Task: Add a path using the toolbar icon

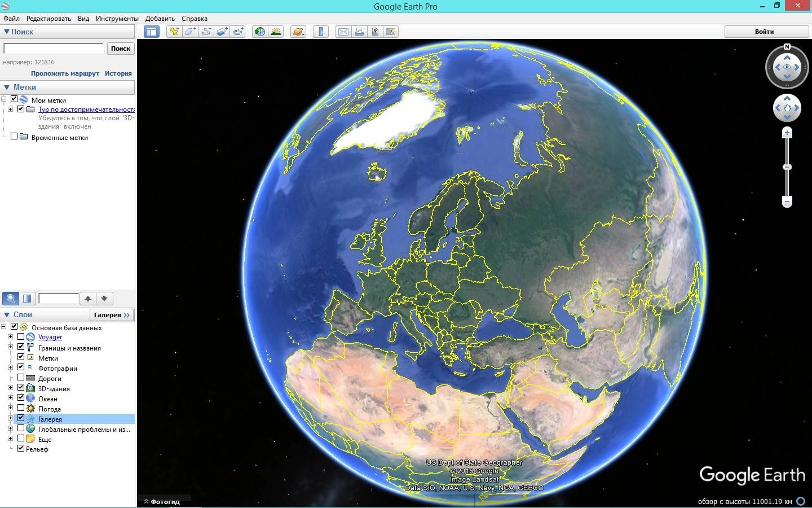Action: [x=206, y=32]
